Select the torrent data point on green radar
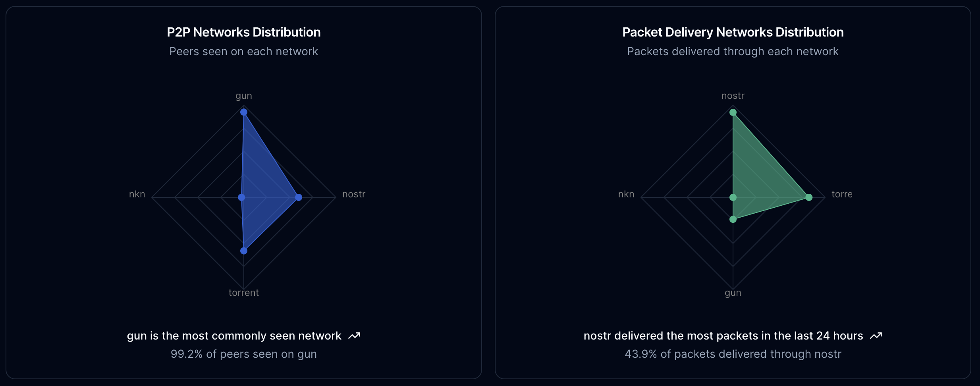Image resolution: width=980 pixels, height=386 pixels. click(x=809, y=197)
